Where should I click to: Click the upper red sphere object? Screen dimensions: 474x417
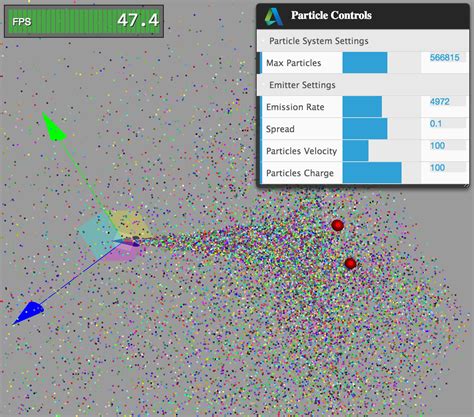[338, 225]
